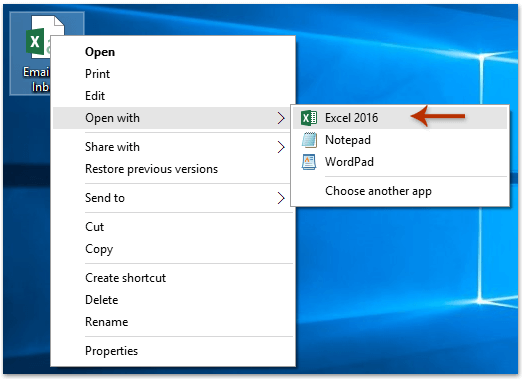Open the file with Excel 2016

pyautogui.click(x=400, y=118)
